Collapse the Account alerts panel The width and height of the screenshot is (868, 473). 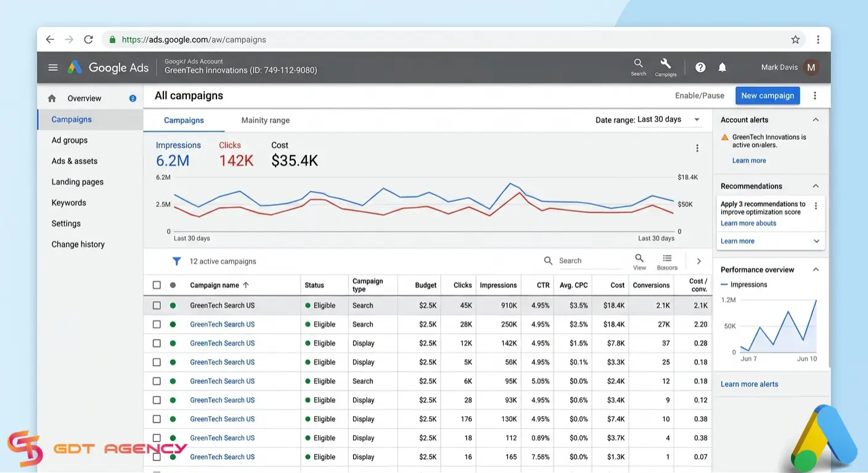816,119
